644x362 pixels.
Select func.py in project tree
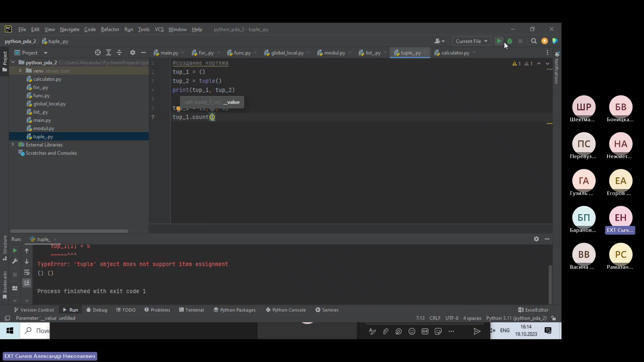coord(41,96)
